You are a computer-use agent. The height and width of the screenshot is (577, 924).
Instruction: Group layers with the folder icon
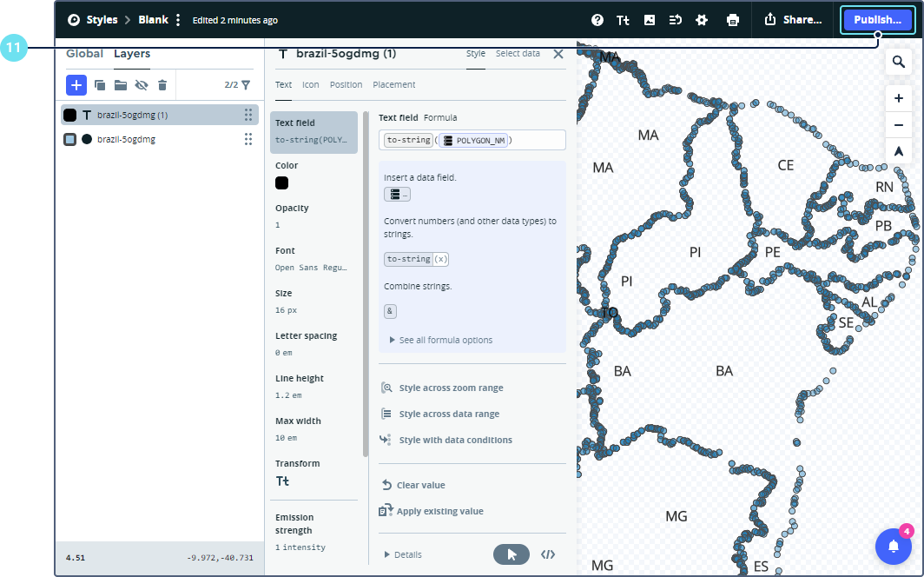pos(121,85)
